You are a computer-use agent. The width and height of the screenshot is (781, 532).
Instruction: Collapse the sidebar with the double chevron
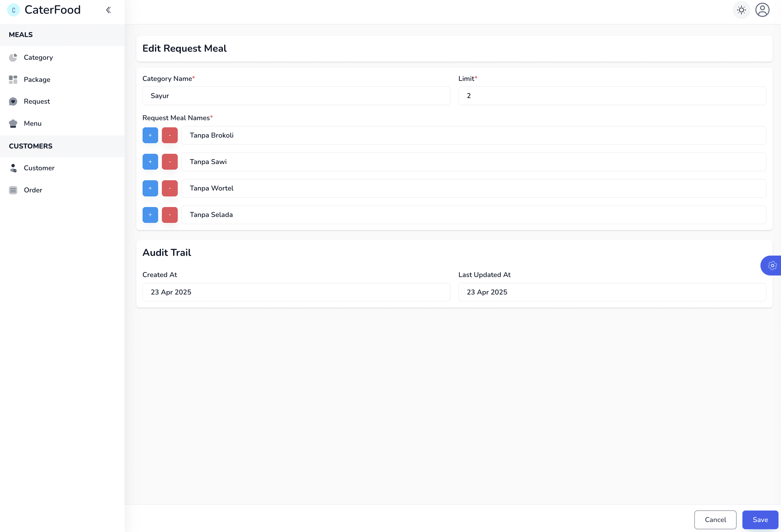[109, 10]
